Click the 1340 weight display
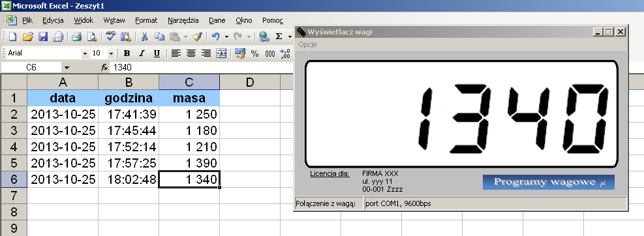The height and width of the screenshot is (236, 644). 461,114
